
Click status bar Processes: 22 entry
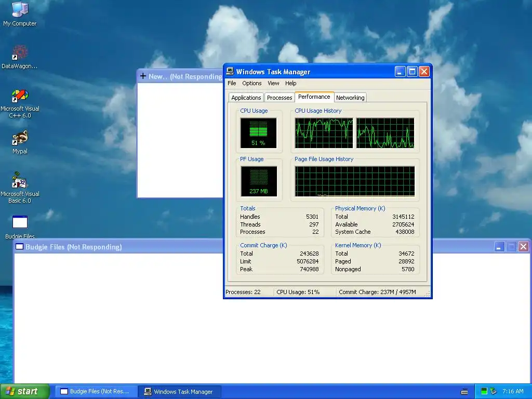click(249, 292)
